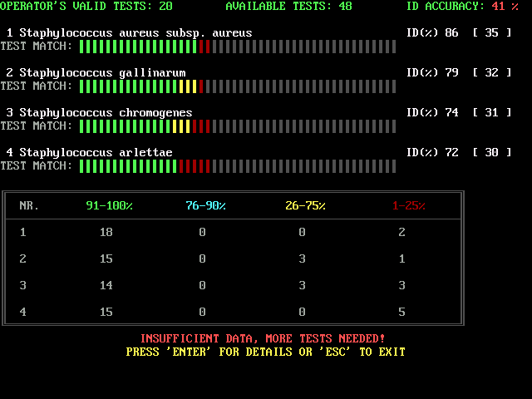Click the yellow 26-75% column header
Viewport: 532px width, 399px height.
point(305,205)
